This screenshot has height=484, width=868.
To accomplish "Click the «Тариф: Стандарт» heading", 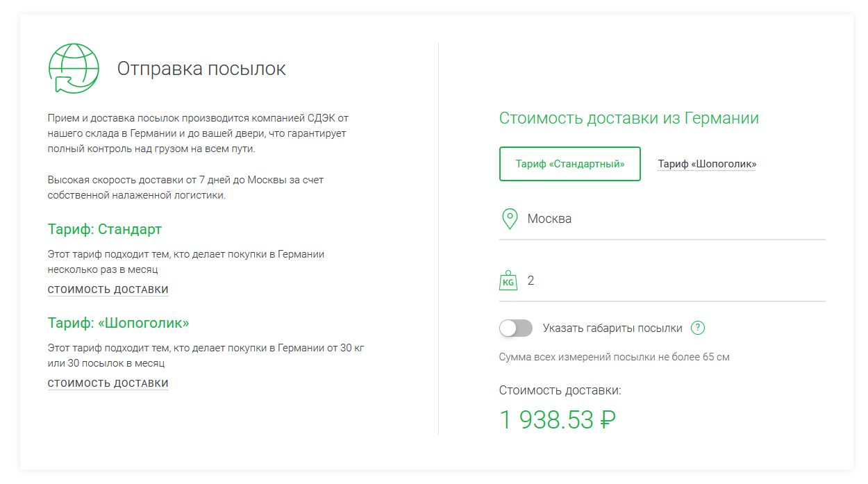I will (x=105, y=229).
